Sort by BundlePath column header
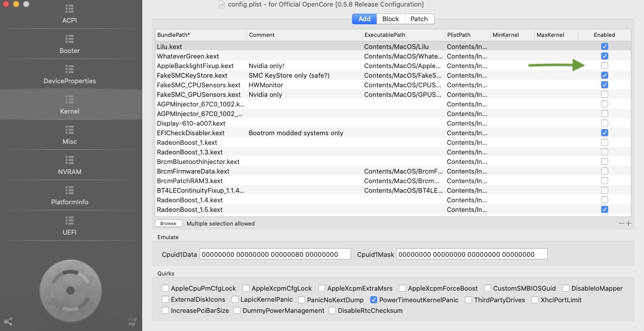 tap(201, 35)
